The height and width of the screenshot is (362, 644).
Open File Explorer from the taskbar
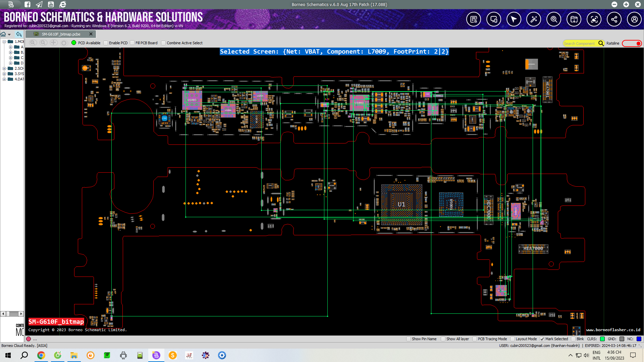pos(74,355)
